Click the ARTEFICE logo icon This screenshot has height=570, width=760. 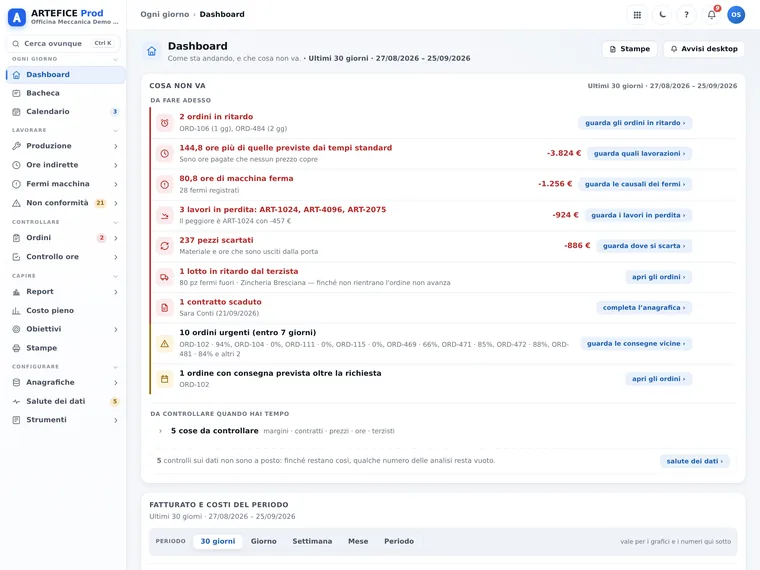click(17, 17)
